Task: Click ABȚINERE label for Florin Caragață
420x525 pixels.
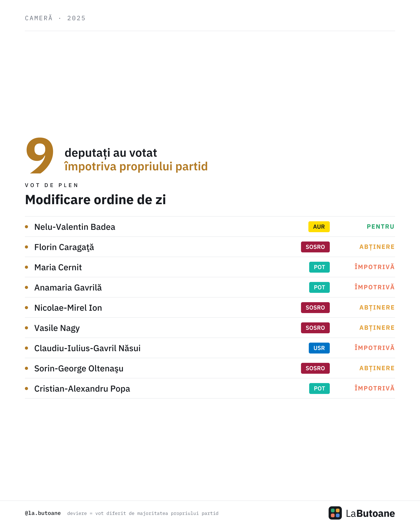Action: (x=377, y=247)
